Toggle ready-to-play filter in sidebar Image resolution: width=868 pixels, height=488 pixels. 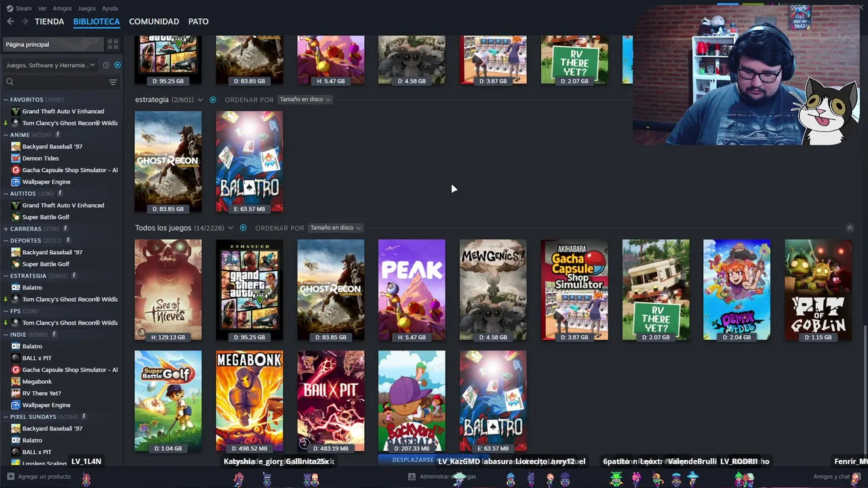117,65
